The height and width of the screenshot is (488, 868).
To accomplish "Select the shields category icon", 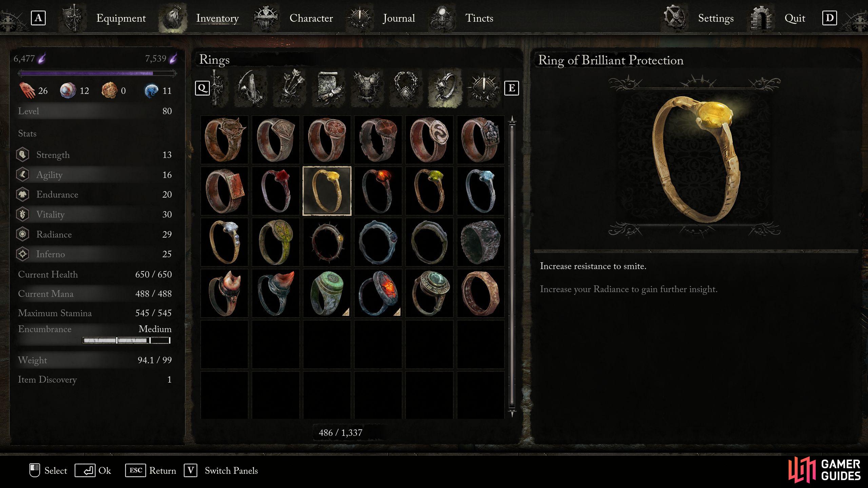I will 250,88.
